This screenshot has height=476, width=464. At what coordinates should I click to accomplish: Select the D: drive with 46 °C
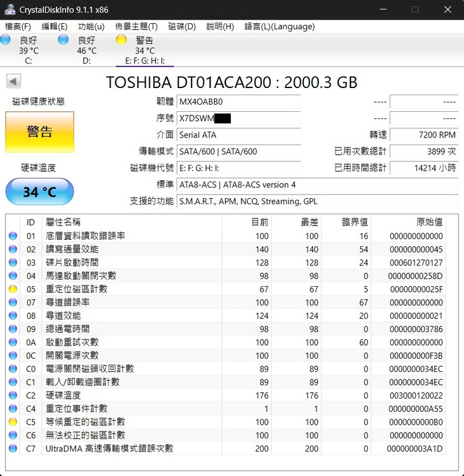point(86,51)
